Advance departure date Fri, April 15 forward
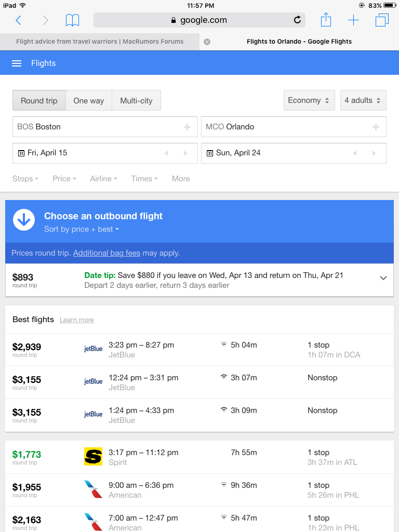 click(185, 153)
